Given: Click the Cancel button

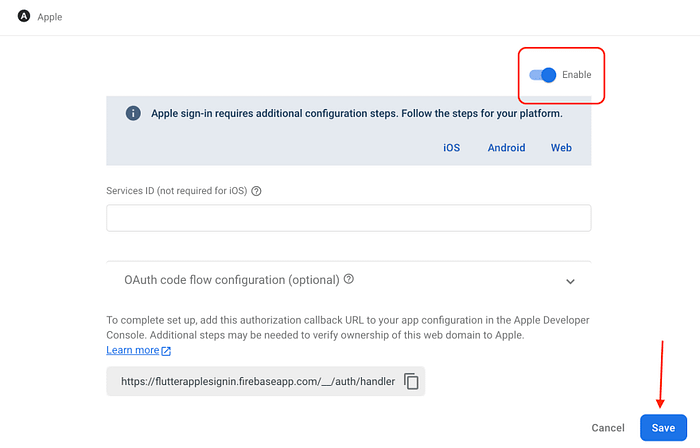Looking at the screenshot, I should tap(608, 428).
